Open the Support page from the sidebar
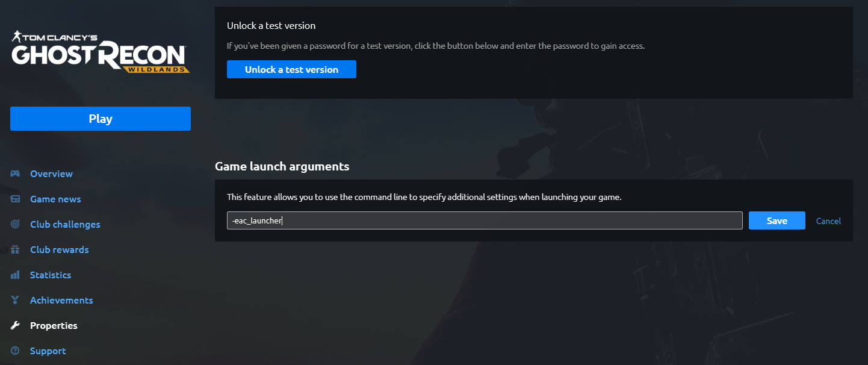 tap(48, 351)
